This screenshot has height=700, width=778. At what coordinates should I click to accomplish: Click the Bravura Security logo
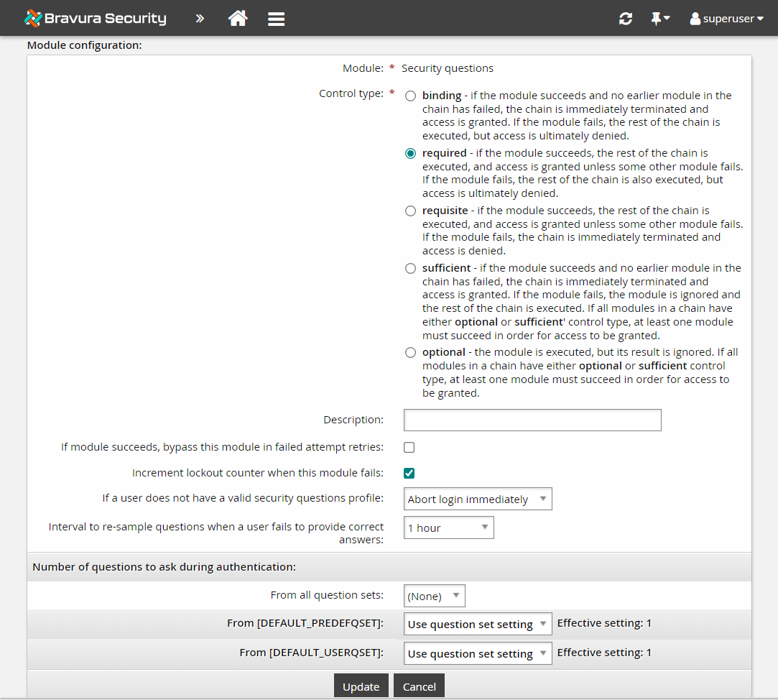94,18
